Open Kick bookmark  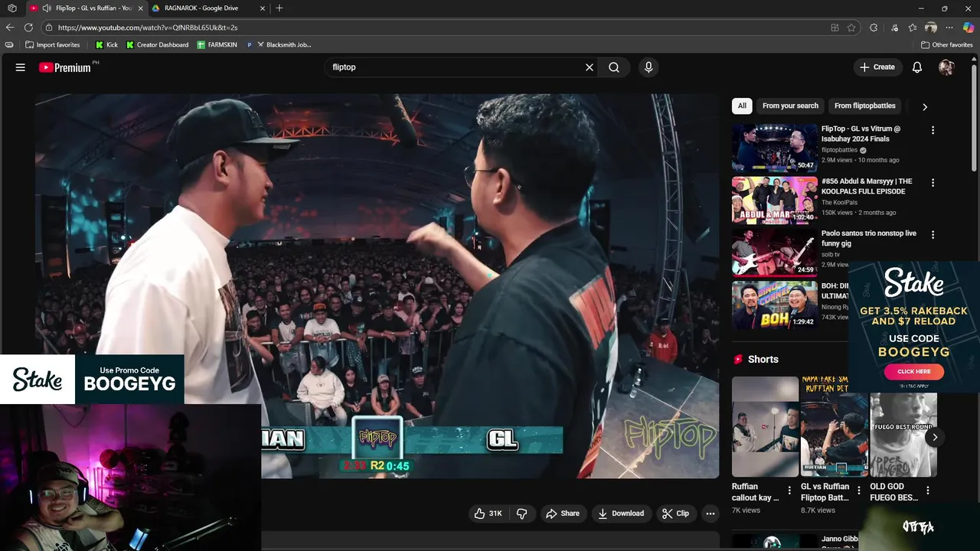(106, 45)
